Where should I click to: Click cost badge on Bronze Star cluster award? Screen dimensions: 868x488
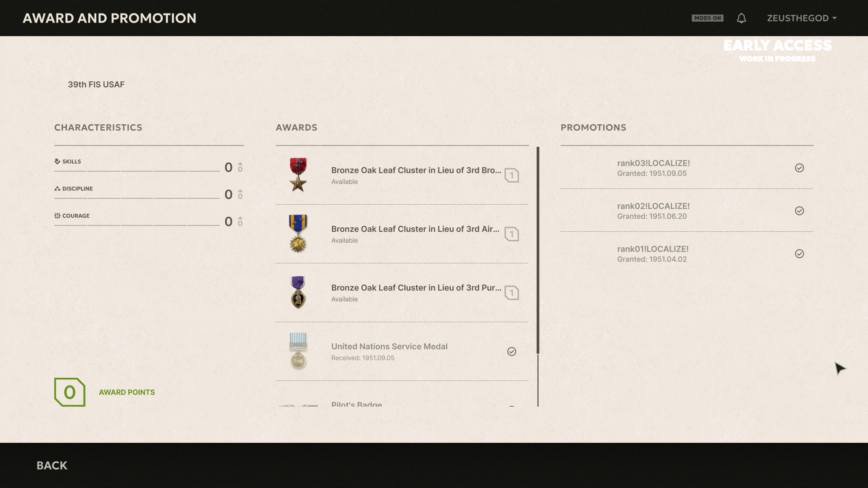[512, 175]
